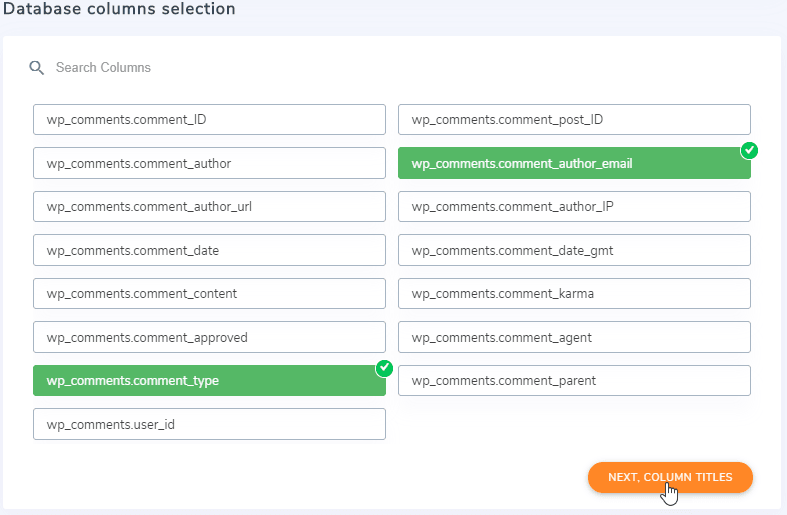
Task: Deselect the wp_comments.comment_type column
Action: (209, 381)
